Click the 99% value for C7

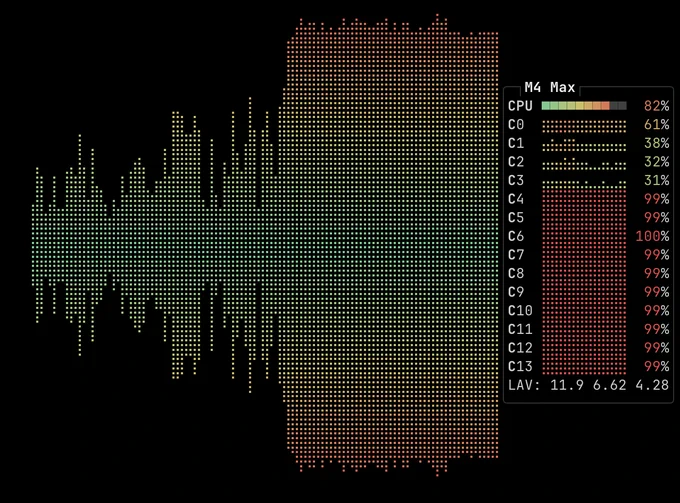[x=657, y=255]
